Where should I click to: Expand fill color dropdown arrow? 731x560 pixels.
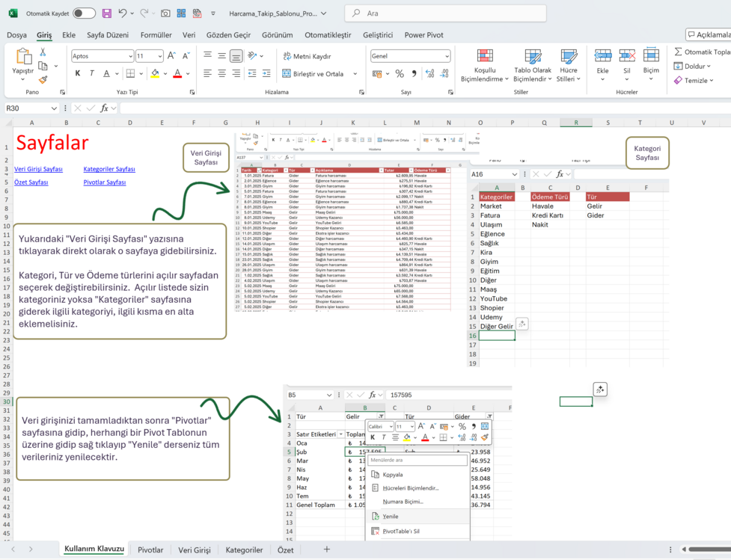click(165, 73)
